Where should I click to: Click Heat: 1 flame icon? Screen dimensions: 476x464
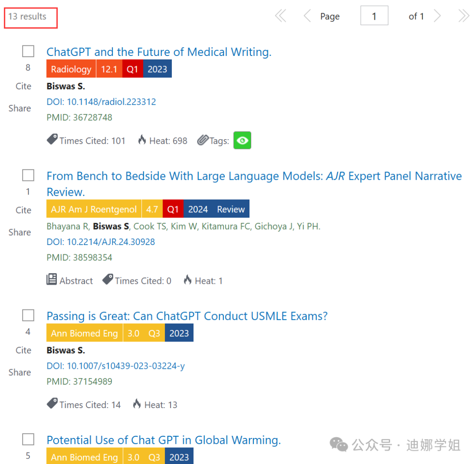click(x=187, y=279)
